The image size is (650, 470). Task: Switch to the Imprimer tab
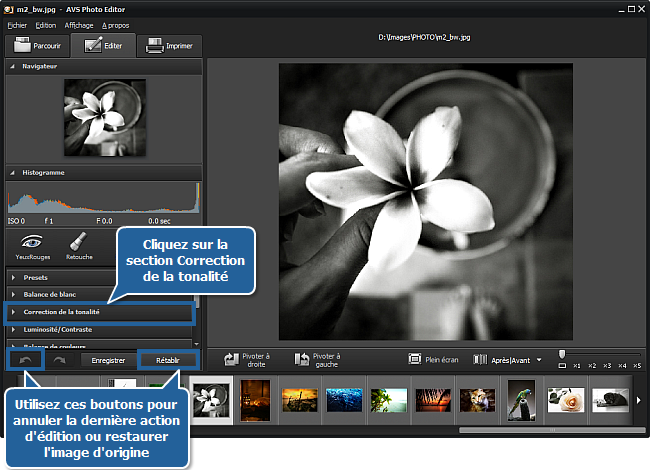pos(171,46)
